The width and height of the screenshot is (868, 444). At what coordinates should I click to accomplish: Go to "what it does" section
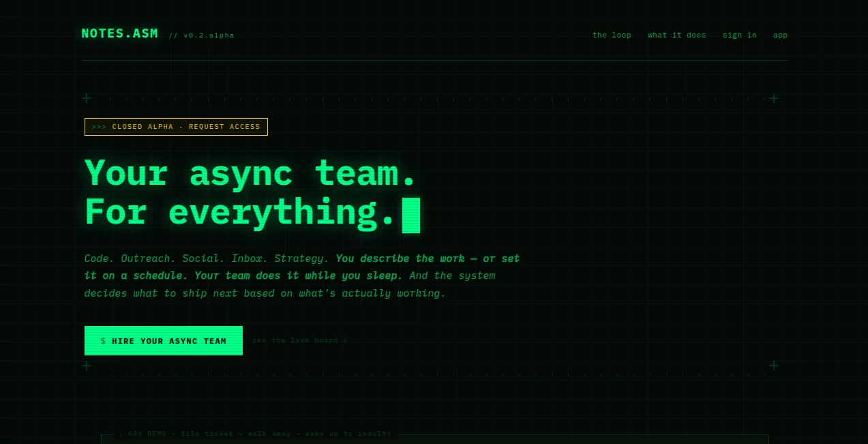(676, 35)
